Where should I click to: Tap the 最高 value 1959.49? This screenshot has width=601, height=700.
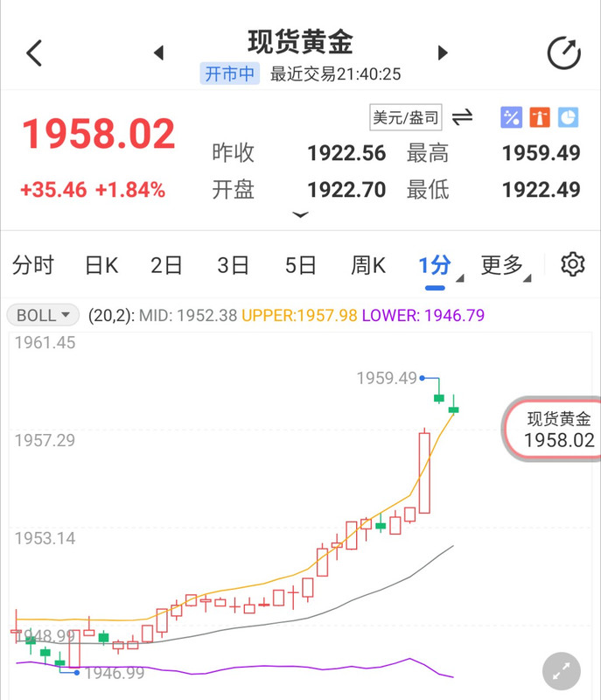pyautogui.click(x=542, y=153)
